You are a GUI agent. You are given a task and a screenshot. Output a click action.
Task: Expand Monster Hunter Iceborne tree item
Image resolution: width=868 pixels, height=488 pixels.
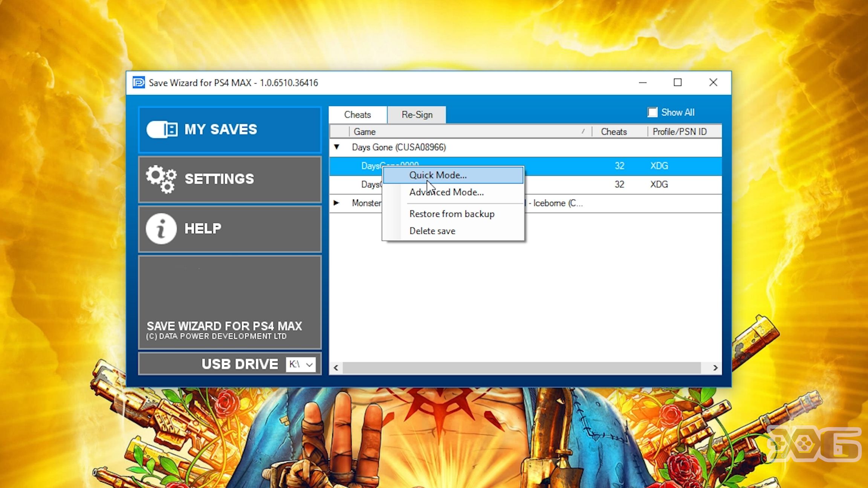336,203
